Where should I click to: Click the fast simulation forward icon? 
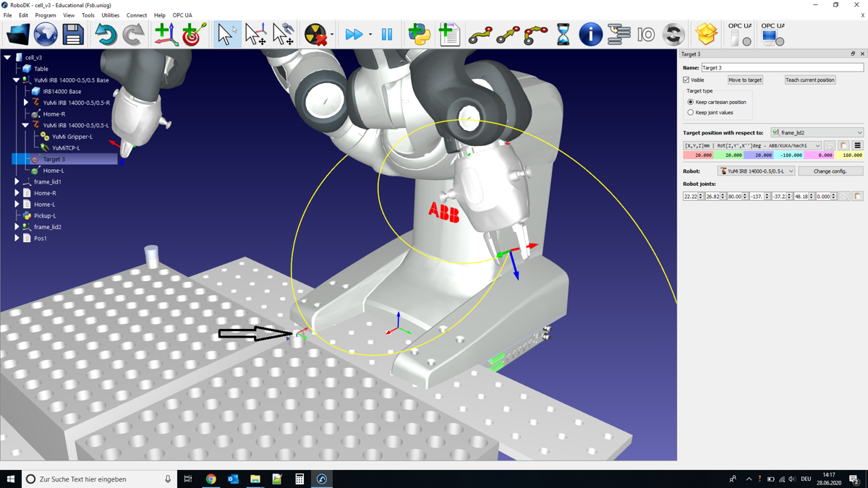[354, 34]
